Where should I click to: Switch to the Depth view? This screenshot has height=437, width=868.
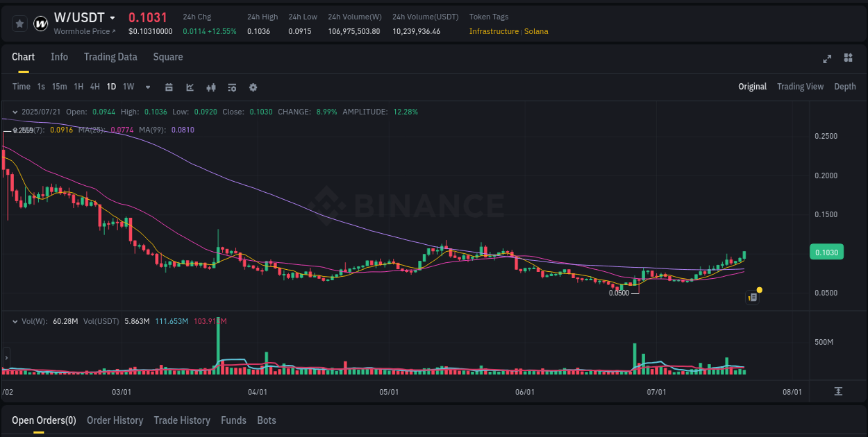click(845, 87)
